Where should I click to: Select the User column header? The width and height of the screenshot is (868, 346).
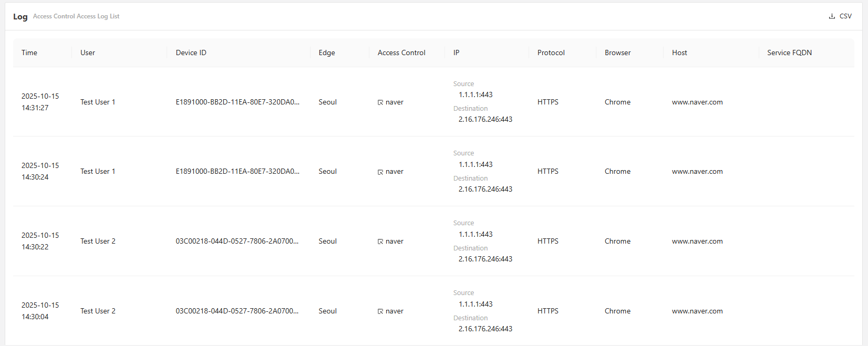coord(88,53)
